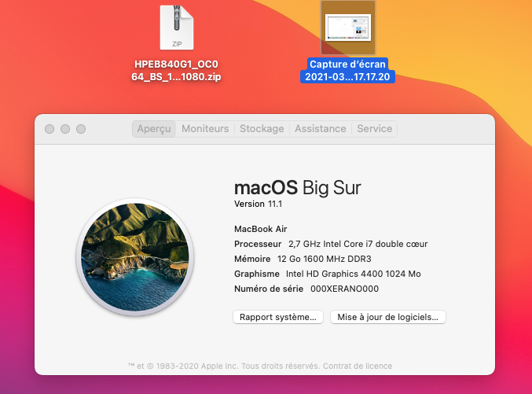This screenshot has width=532, height=394.
Task: Switch to the Aperçu tab
Action: 154,129
